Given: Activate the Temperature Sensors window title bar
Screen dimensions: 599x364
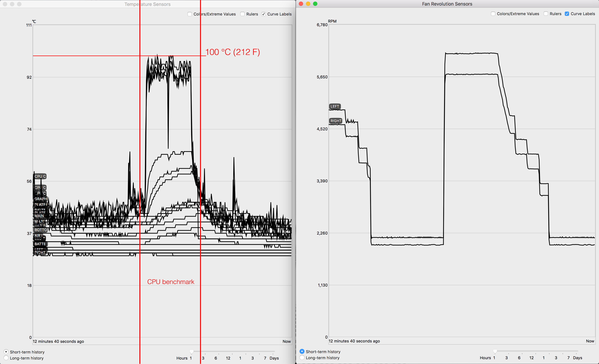Looking at the screenshot, I should [x=147, y=4].
